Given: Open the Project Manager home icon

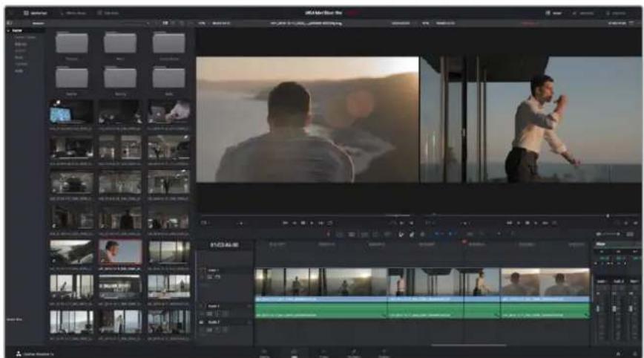Looking at the screenshot, I should 619,354.
